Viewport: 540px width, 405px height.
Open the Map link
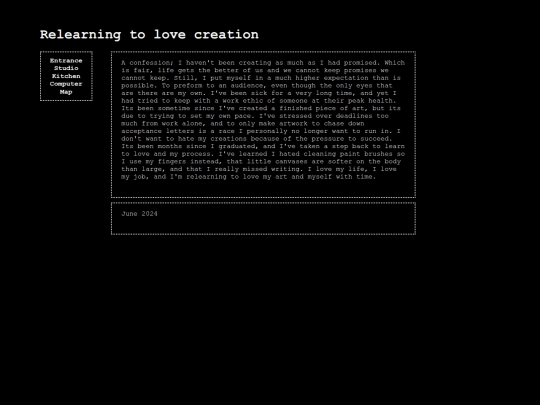66,92
